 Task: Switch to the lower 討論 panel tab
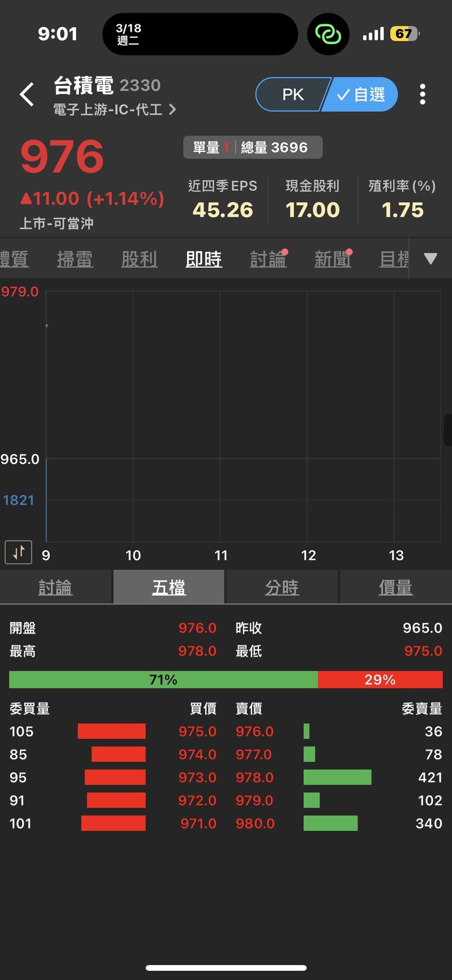click(x=56, y=587)
